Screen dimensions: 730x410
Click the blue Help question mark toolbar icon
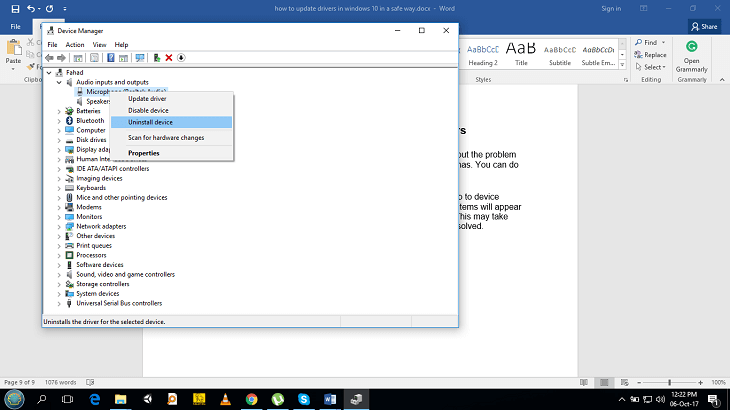[x=111, y=58]
